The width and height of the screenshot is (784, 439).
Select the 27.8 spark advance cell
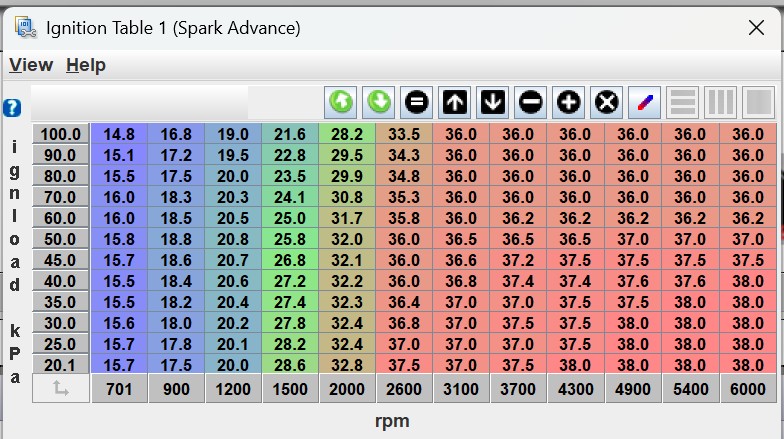290,323
